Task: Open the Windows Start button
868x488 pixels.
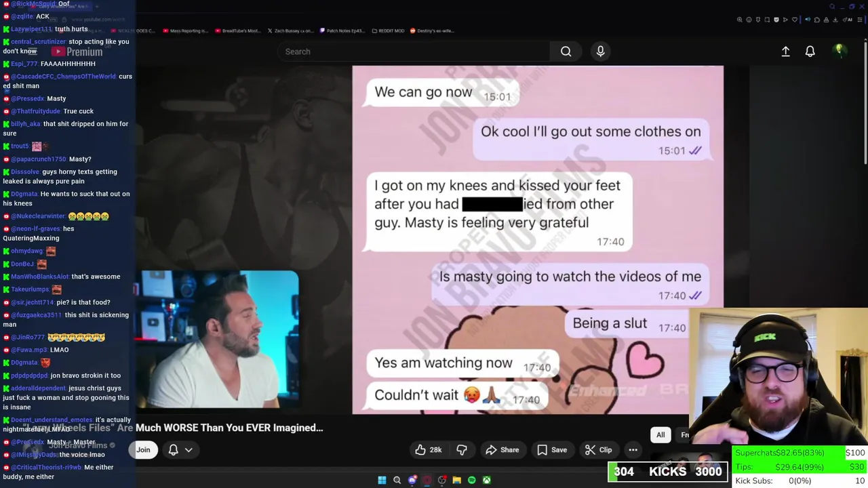Action: (382, 480)
